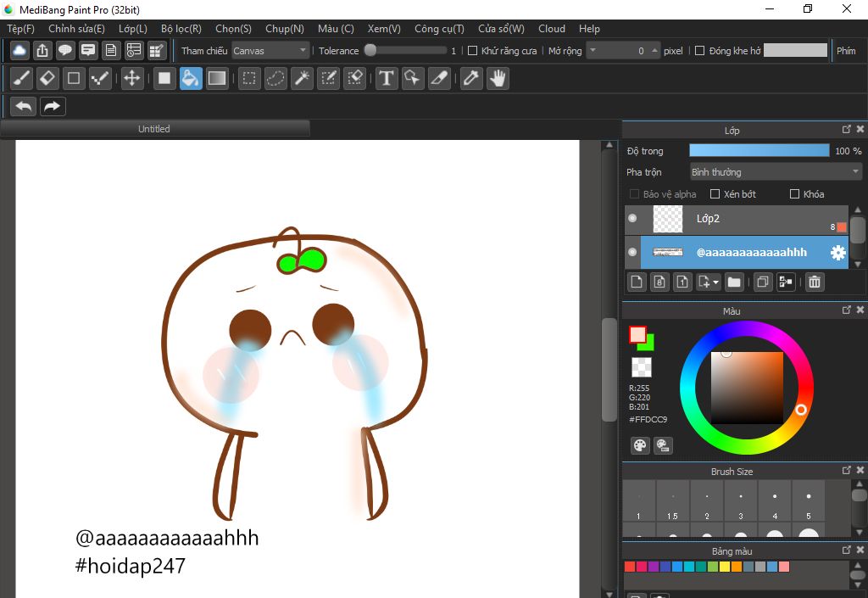Select brush size 5 preset

809,500
